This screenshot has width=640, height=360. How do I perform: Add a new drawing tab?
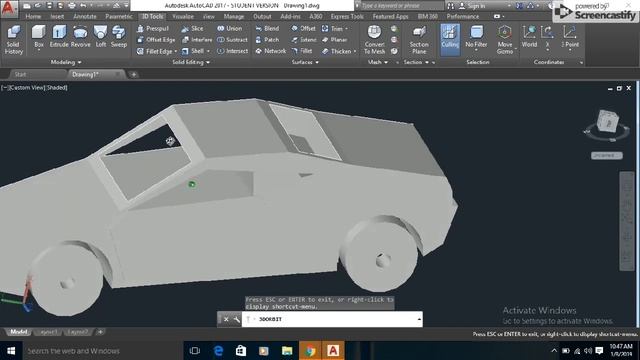pos(133,74)
